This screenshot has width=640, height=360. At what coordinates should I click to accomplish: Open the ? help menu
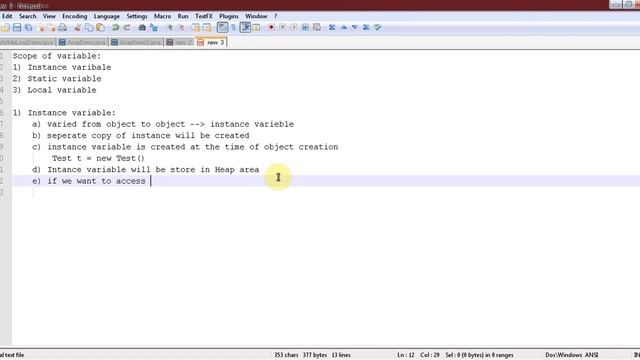(x=276, y=16)
